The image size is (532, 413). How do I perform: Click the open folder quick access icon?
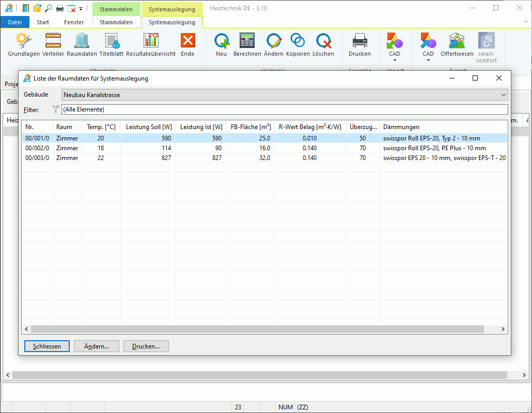pos(37,8)
